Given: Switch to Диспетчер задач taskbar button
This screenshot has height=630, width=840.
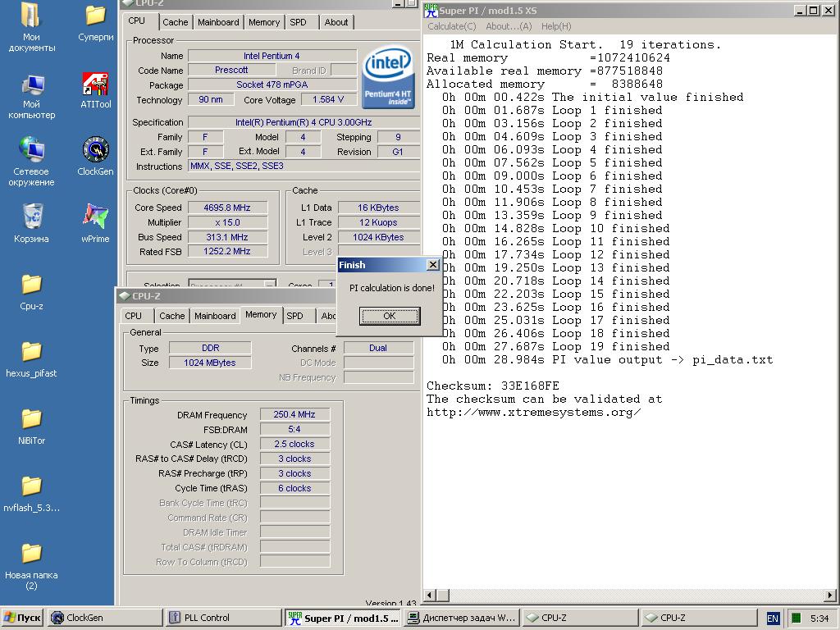Looking at the screenshot, I should (462, 618).
